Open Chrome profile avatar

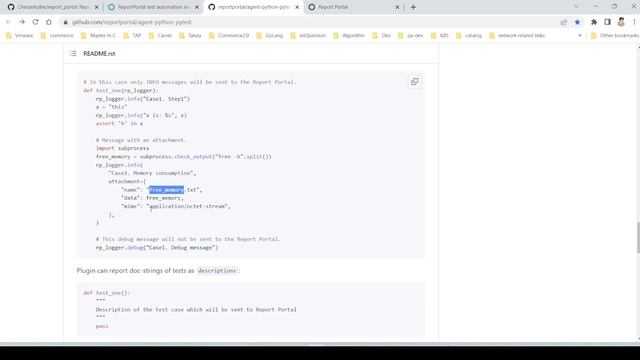pyautogui.click(x=621, y=22)
